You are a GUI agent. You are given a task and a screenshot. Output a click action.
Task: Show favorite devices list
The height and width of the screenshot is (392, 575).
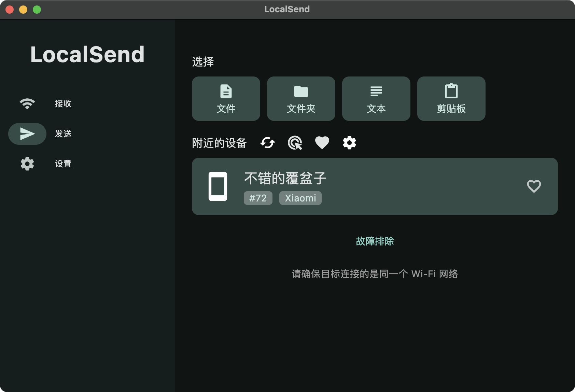pos(322,142)
